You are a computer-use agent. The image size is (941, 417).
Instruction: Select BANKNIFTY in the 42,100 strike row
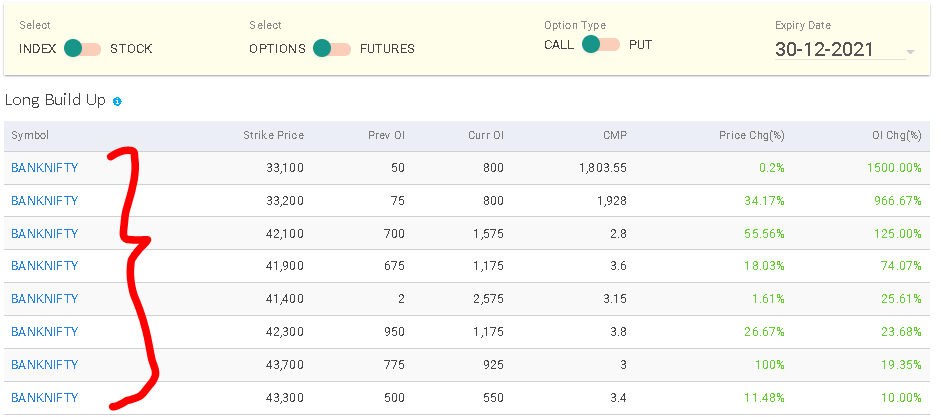click(44, 234)
